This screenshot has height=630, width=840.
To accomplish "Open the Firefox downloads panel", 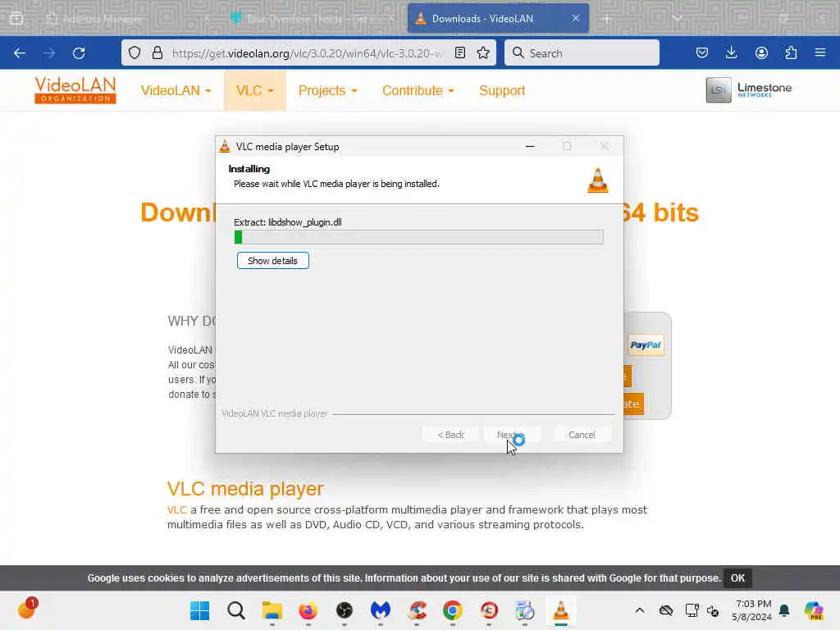I will (731, 52).
